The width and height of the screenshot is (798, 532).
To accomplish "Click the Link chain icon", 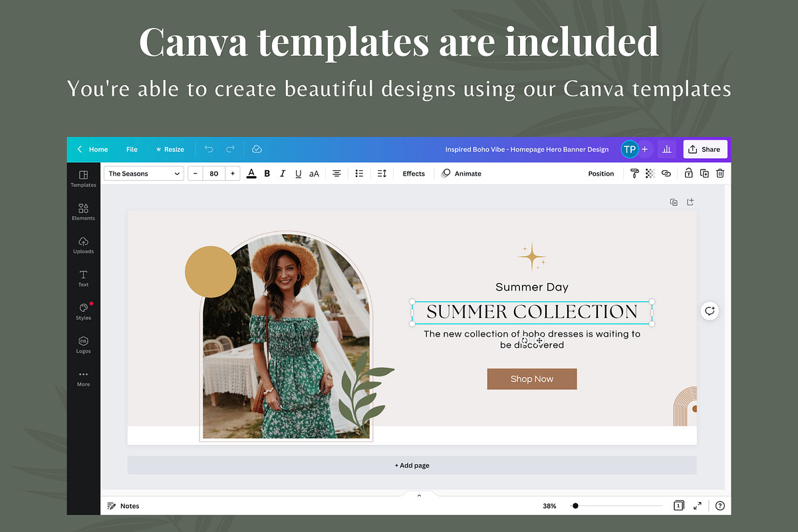I will [666, 174].
